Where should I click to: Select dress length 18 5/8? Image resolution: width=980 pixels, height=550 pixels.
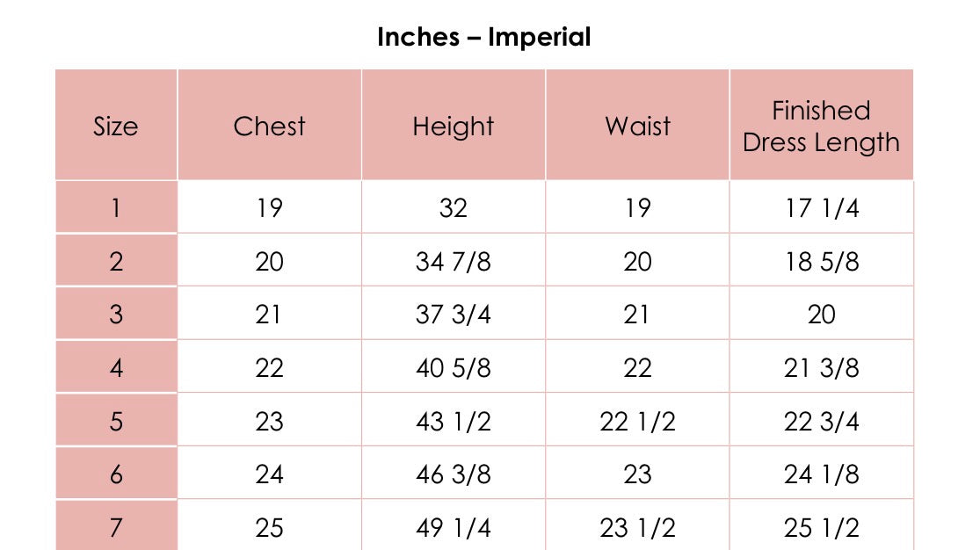click(x=821, y=261)
